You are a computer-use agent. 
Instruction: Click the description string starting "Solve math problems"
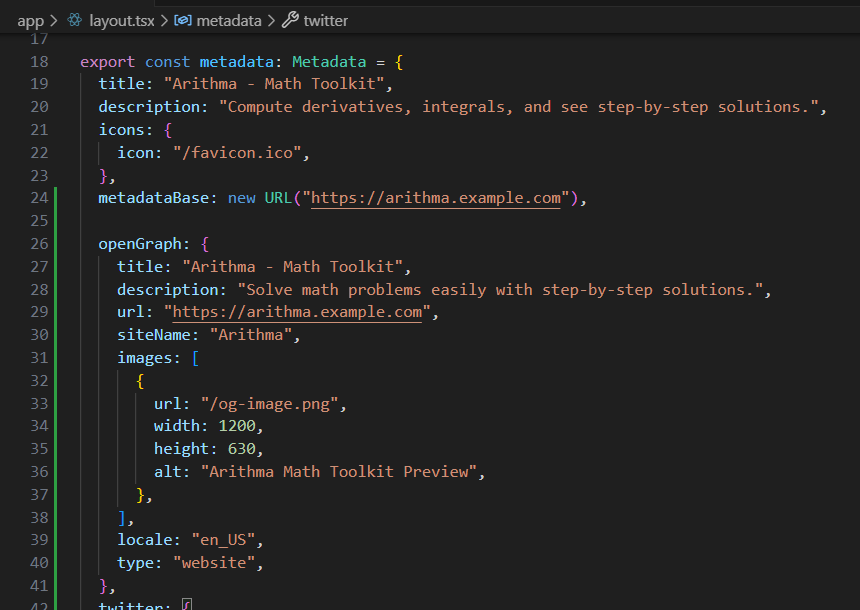coord(500,290)
